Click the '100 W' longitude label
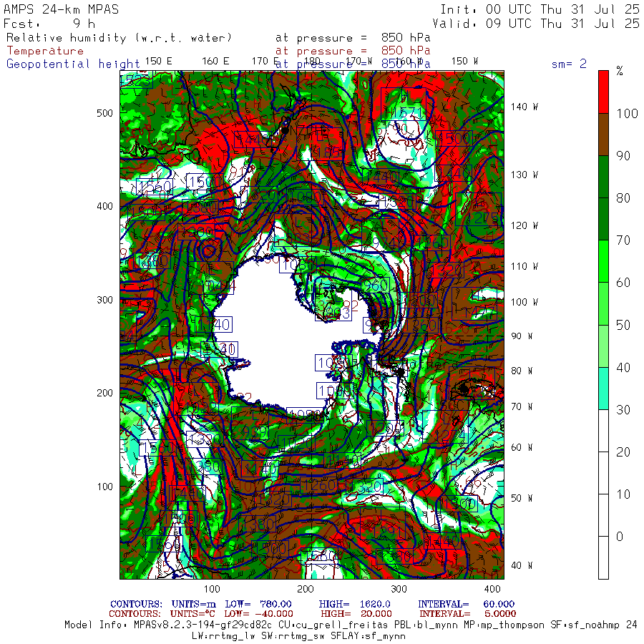The image size is (644, 644). (524, 302)
